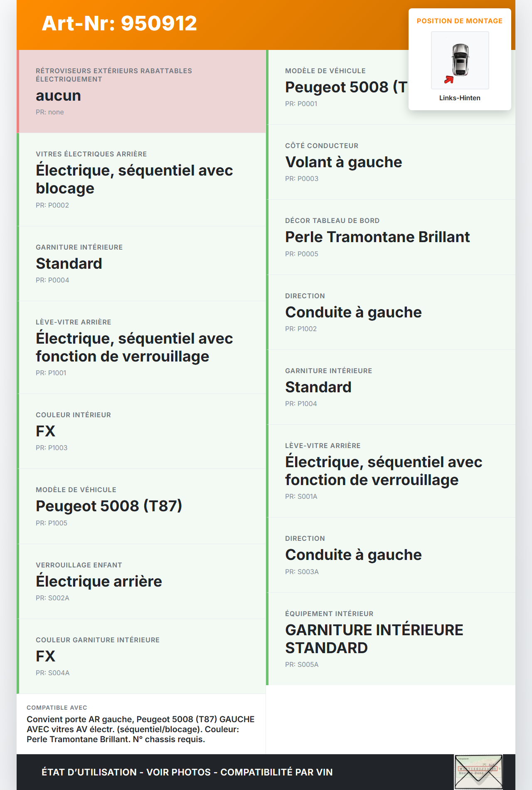Click the "PR: P1002" direction code
This screenshot has height=790, width=532.
pos(301,329)
